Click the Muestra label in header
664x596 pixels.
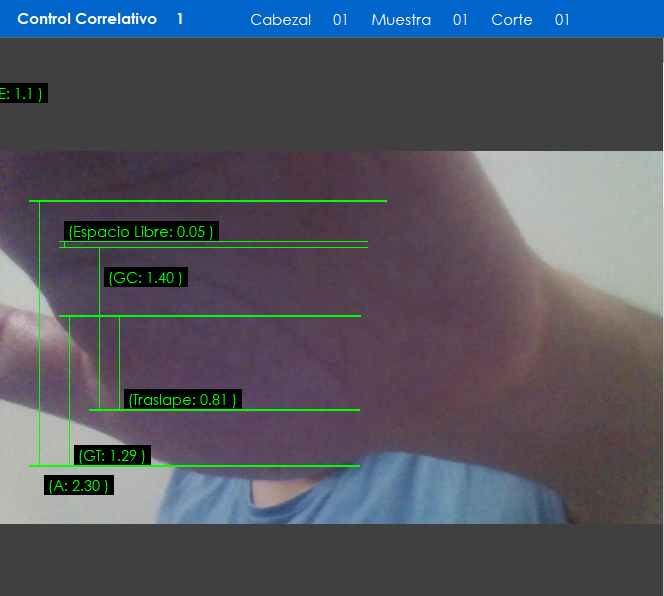401,20
